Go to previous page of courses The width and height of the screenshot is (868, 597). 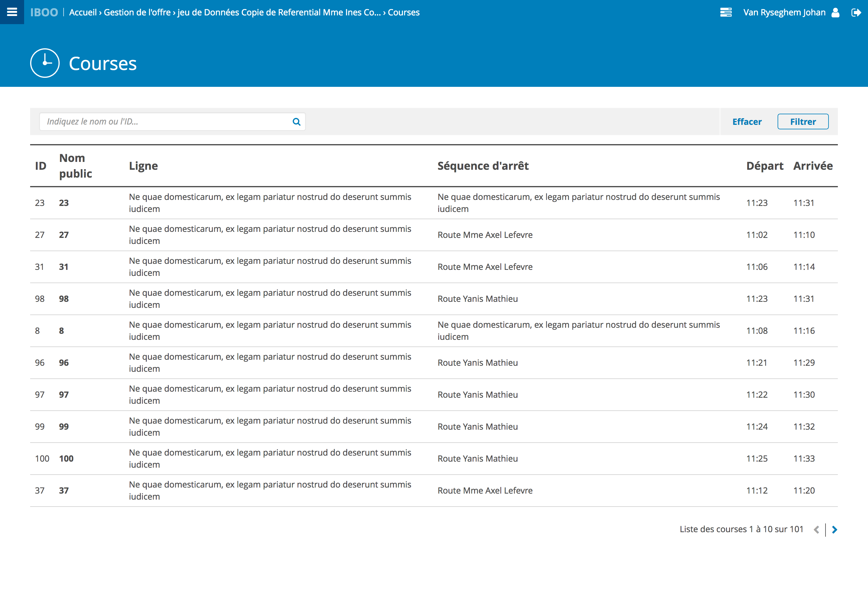coord(816,529)
